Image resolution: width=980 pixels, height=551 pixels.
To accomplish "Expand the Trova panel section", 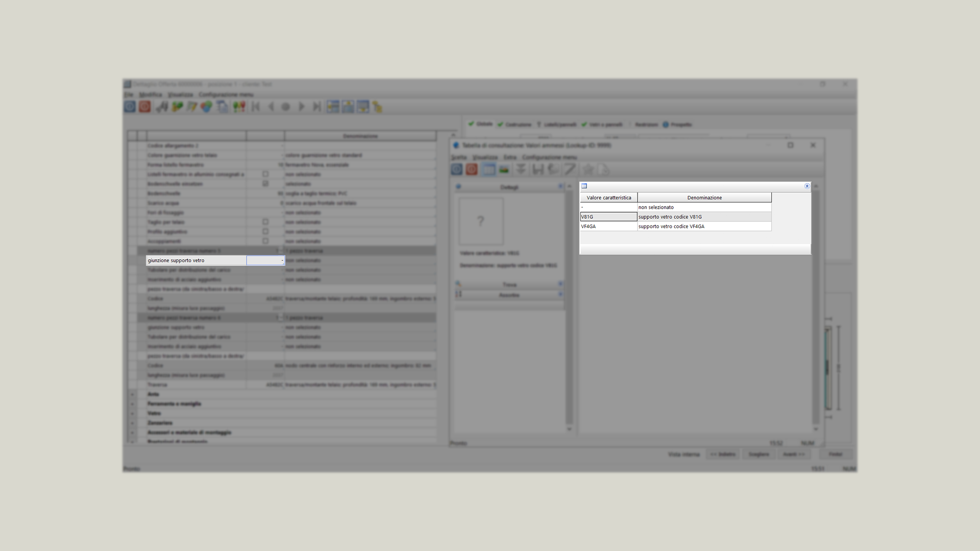I will tap(560, 284).
